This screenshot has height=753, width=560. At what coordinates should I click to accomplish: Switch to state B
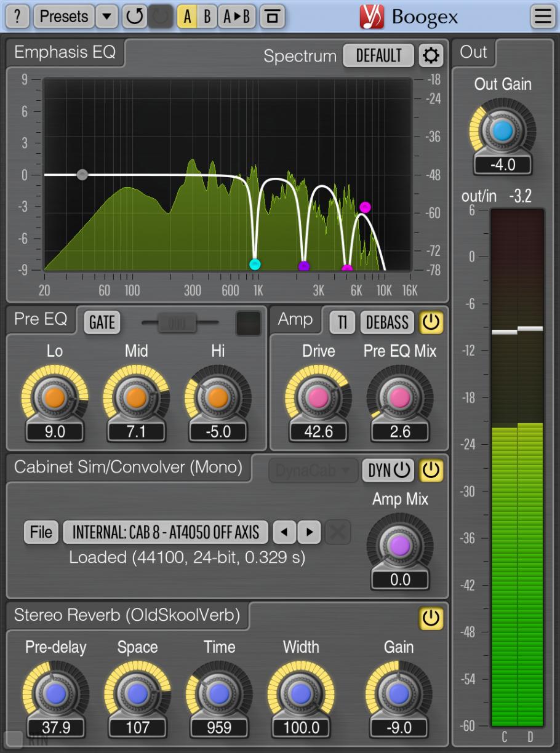(207, 17)
